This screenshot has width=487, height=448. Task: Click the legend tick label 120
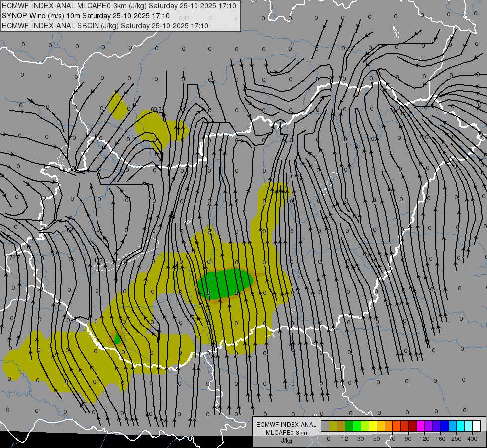(424, 439)
